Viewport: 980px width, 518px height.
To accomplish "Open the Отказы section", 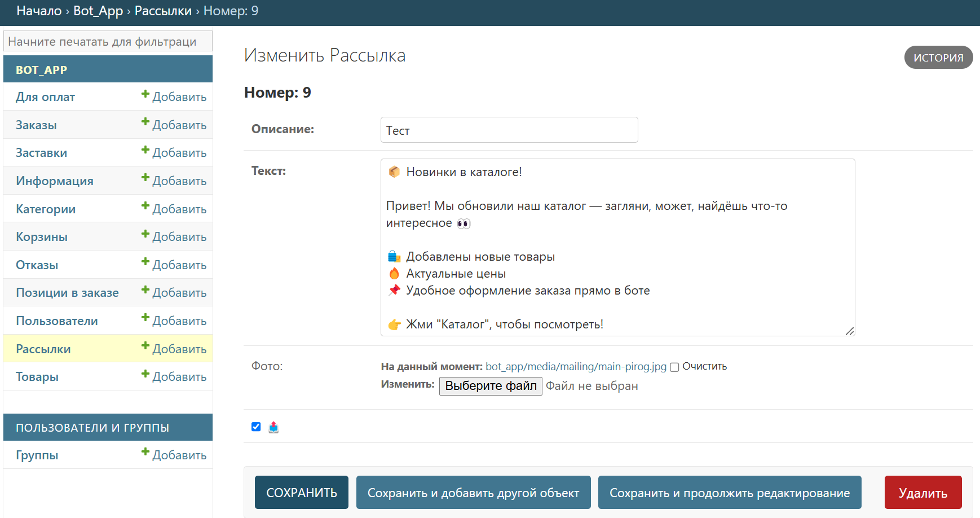I will 37,265.
